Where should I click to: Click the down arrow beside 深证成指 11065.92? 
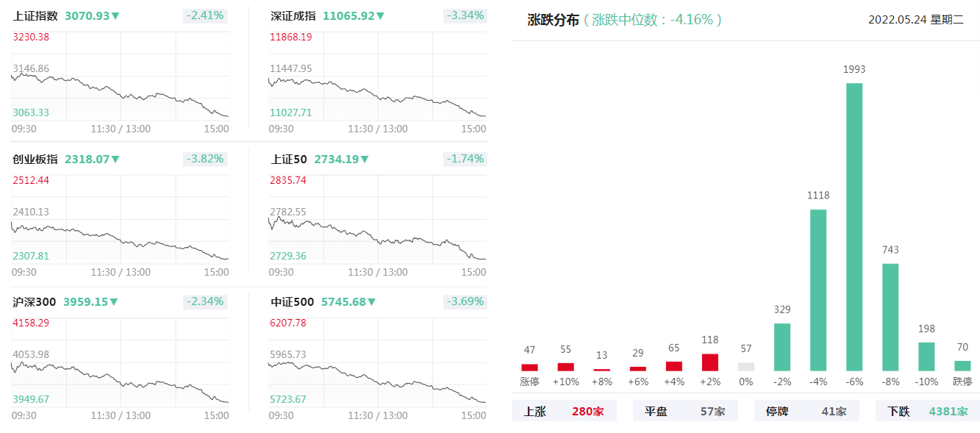(380, 15)
